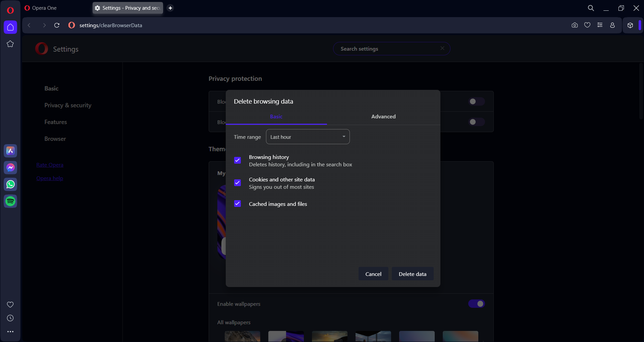Toggle second Privacy protection block switch
Screen dimensions: 644x342
click(x=477, y=122)
